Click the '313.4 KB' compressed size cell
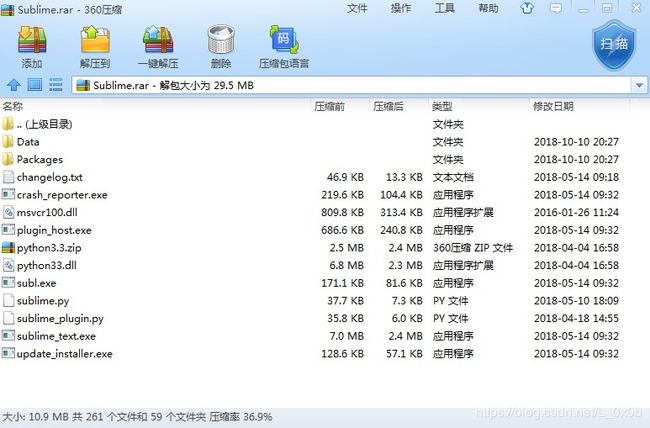Viewport: 650px width, 428px height. (x=401, y=212)
